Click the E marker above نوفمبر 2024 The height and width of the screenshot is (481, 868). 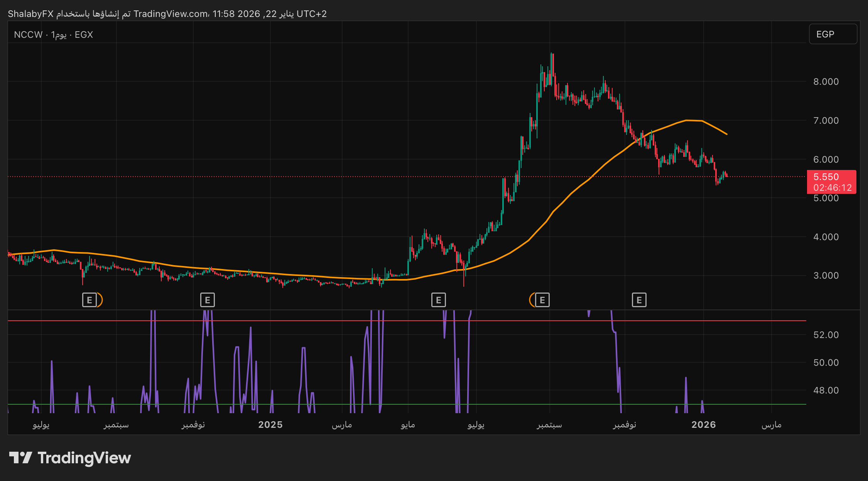[208, 300]
